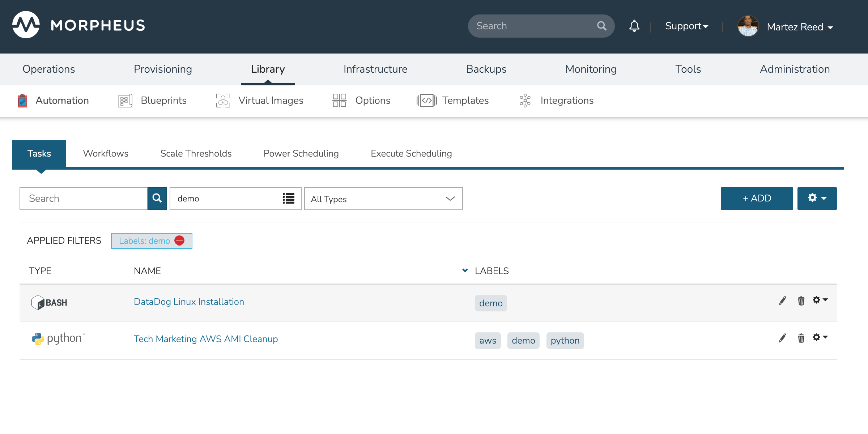Screen dimensions: 868x434
Task: Click the notification bell icon
Action: pos(634,26)
